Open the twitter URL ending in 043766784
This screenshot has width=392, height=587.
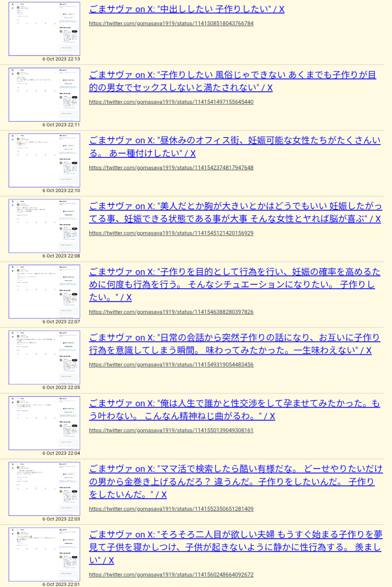point(171,24)
